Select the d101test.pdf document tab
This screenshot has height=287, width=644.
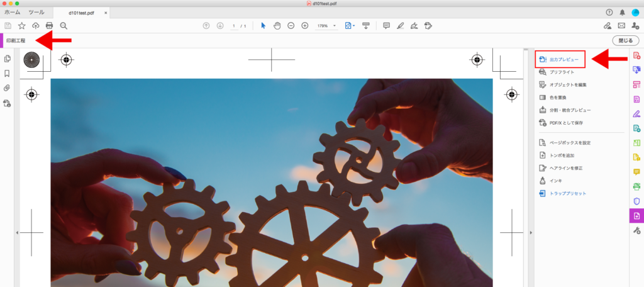pyautogui.click(x=82, y=13)
